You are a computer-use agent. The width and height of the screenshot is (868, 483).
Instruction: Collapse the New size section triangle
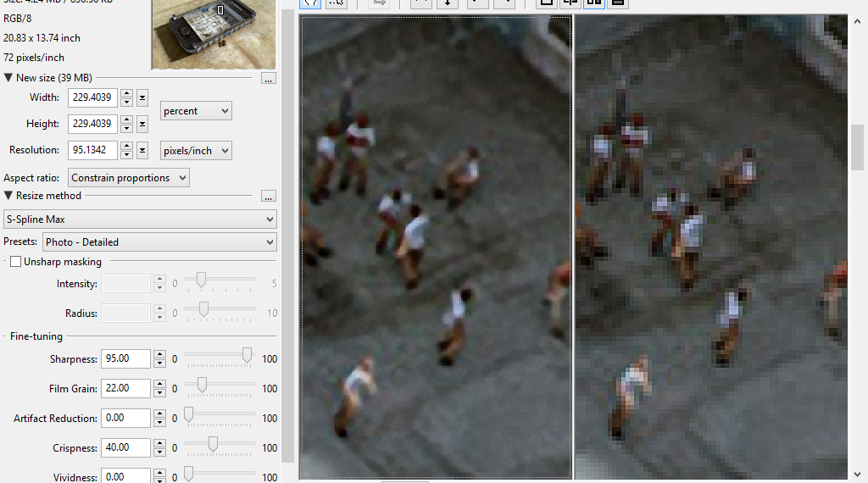pyautogui.click(x=8, y=77)
